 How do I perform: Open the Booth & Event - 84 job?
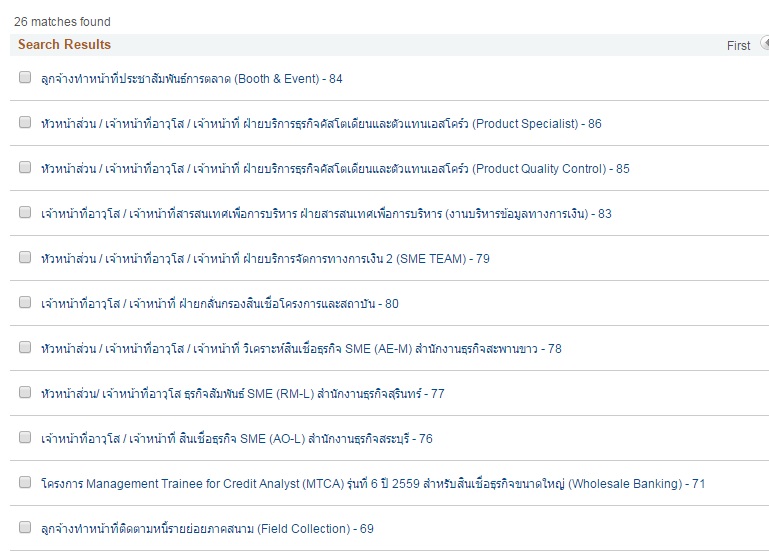click(192, 79)
